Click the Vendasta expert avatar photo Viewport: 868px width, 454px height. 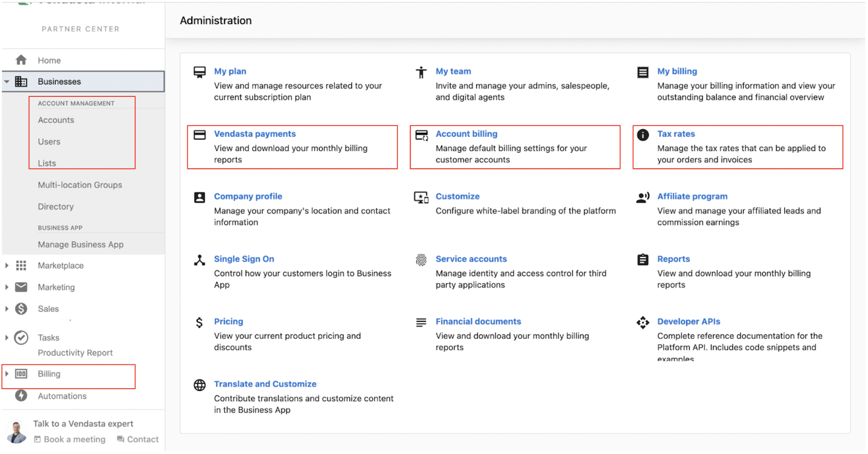coord(17,433)
